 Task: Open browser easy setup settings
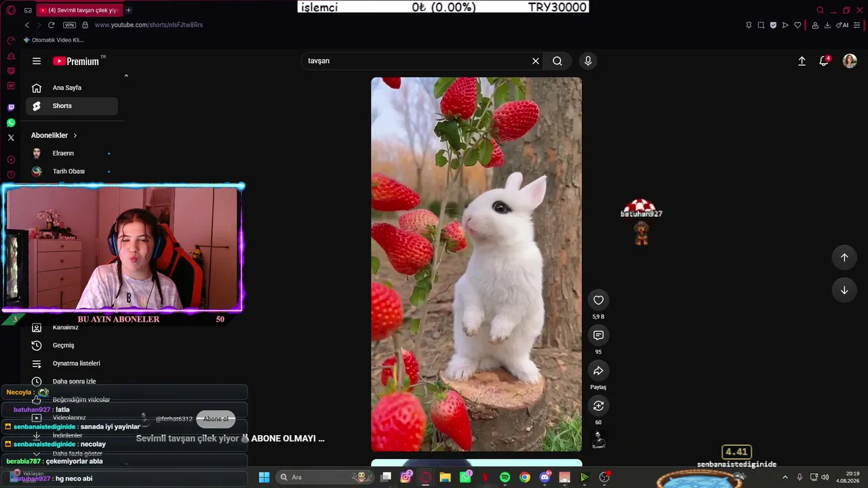pyautogui.click(x=857, y=25)
